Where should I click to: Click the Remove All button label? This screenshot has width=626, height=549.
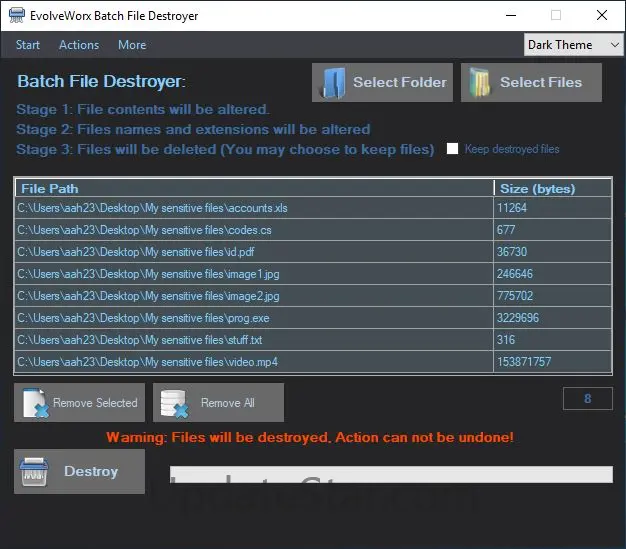click(x=228, y=403)
